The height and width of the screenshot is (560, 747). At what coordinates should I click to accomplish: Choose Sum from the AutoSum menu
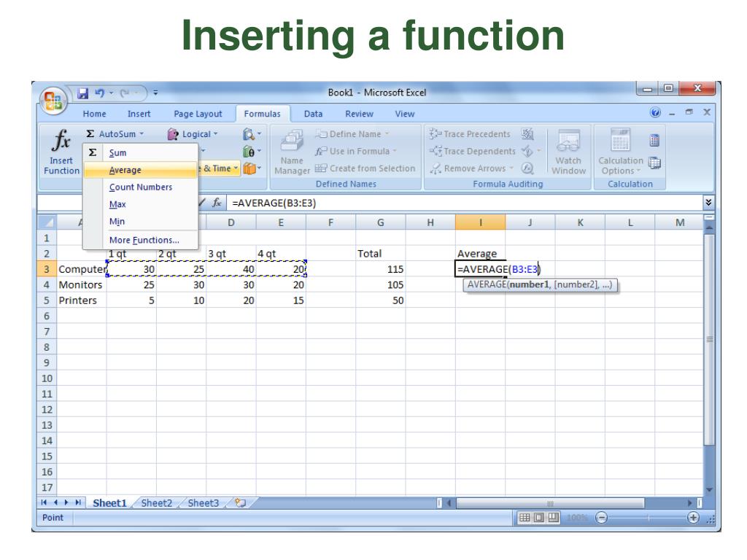141,153
